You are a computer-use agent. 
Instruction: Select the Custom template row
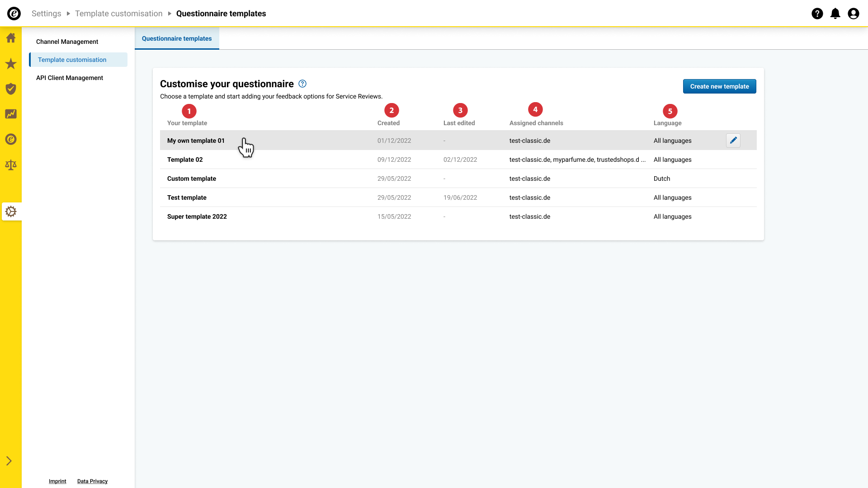pos(458,178)
